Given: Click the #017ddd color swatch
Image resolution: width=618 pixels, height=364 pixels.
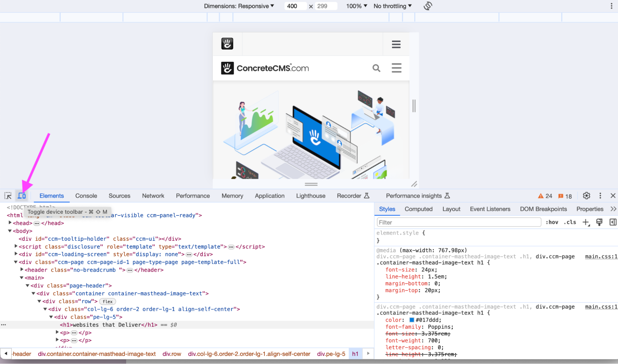Looking at the screenshot, I should (411, 320).
